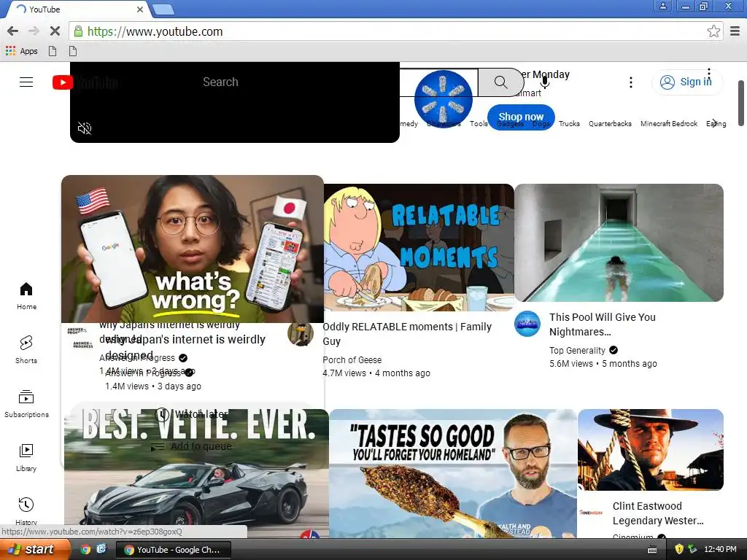Screen dimensions: 747x560
Task: Select the Tools category chip
Action: pos(479,124)
